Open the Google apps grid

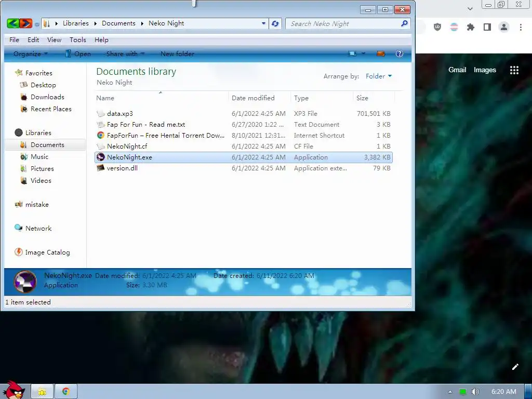click(514, 70)
